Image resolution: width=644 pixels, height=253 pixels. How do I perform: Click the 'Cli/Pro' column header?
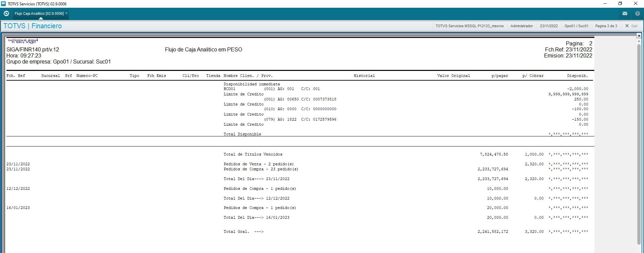(191, 76)
